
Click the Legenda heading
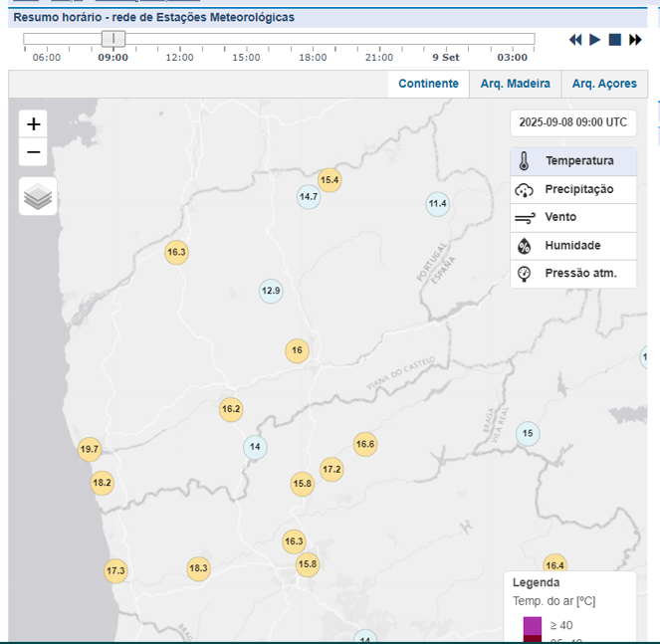pos(536,583)
